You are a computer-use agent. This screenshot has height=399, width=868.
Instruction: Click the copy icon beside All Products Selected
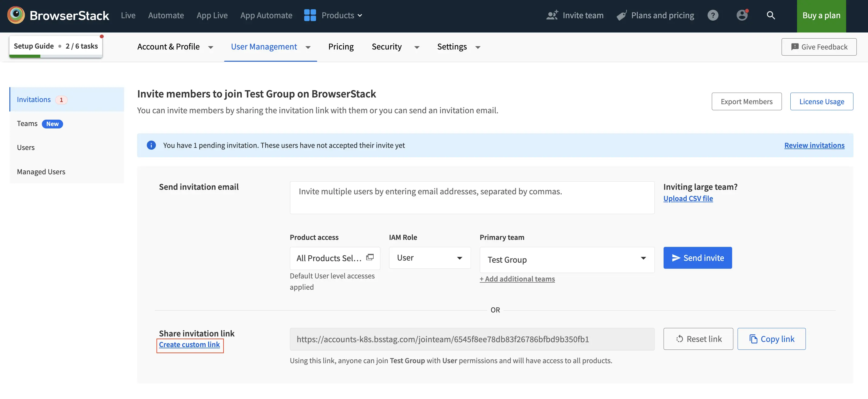pyautogui.click(x=370, y=257)
